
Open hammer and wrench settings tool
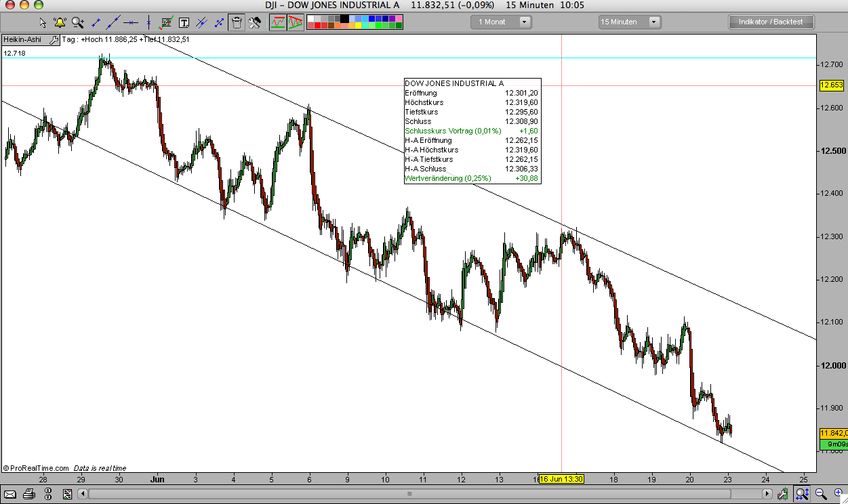pos(255,22)
